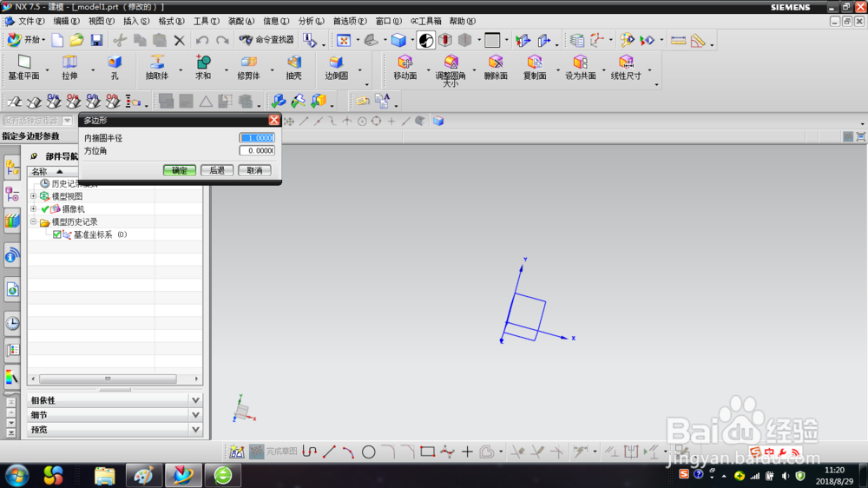This screenshot has width=868, height=488.
Task: Select the Unite (求和) tool
Action: [x=203, y=68]
